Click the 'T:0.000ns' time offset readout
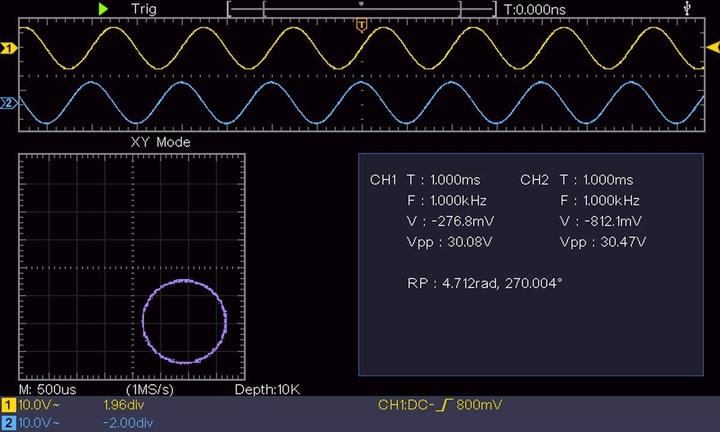720x432 pixels. 535,9
